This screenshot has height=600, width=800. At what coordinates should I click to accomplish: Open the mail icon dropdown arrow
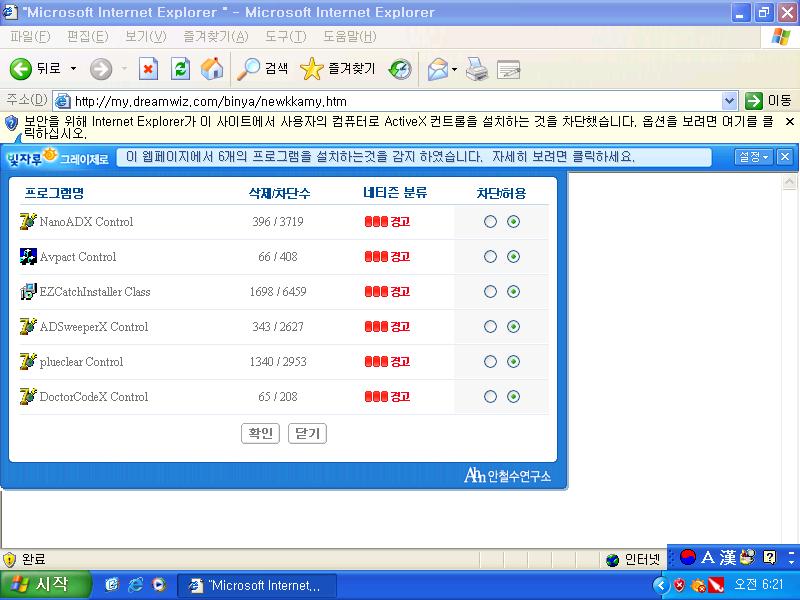454,69
